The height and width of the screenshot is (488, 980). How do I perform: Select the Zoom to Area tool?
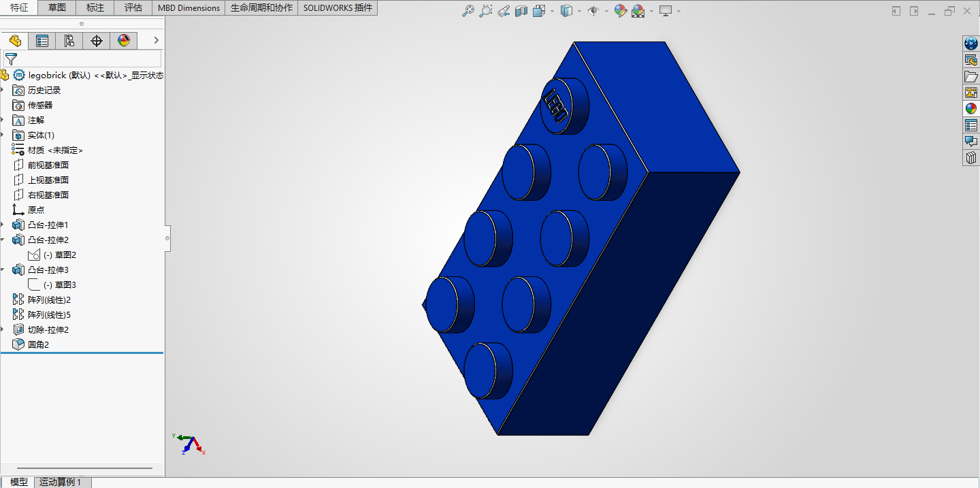[x=485, y=11]
